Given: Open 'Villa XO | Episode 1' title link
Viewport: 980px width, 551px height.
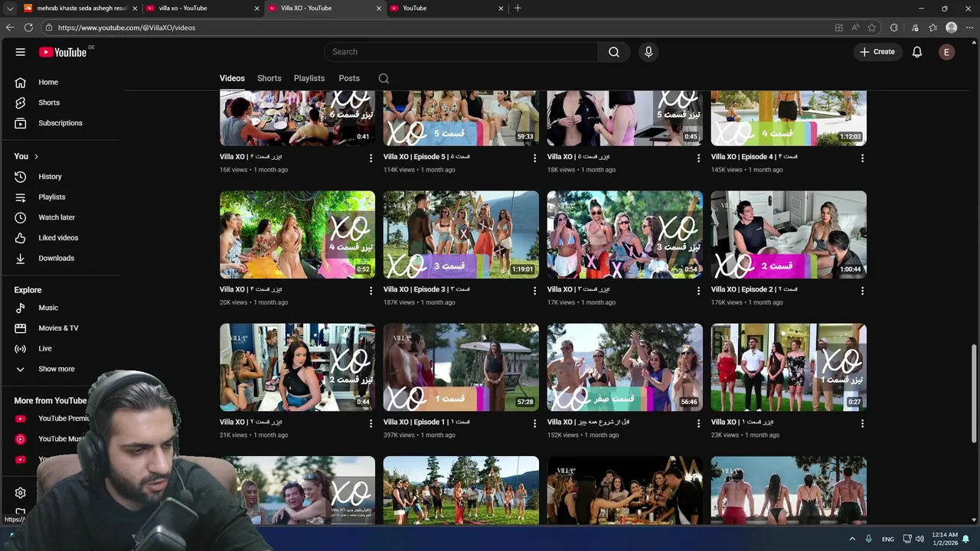Looking at the screenshot, I should (426, 422).
